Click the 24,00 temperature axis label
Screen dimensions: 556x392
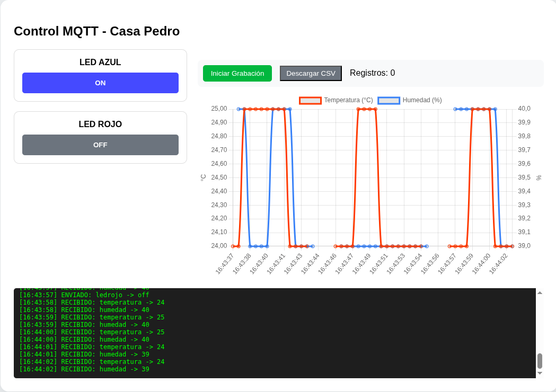tap(219, 246)
